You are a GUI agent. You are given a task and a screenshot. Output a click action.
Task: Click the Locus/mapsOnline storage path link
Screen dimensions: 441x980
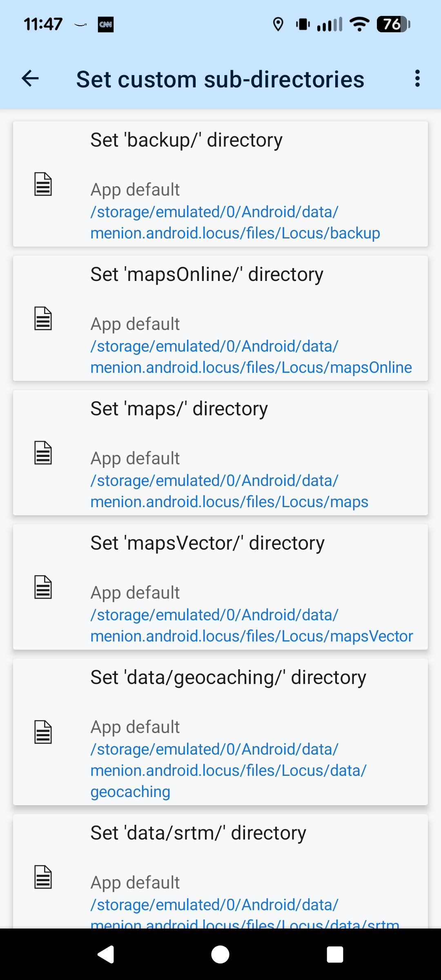(251, 357)
